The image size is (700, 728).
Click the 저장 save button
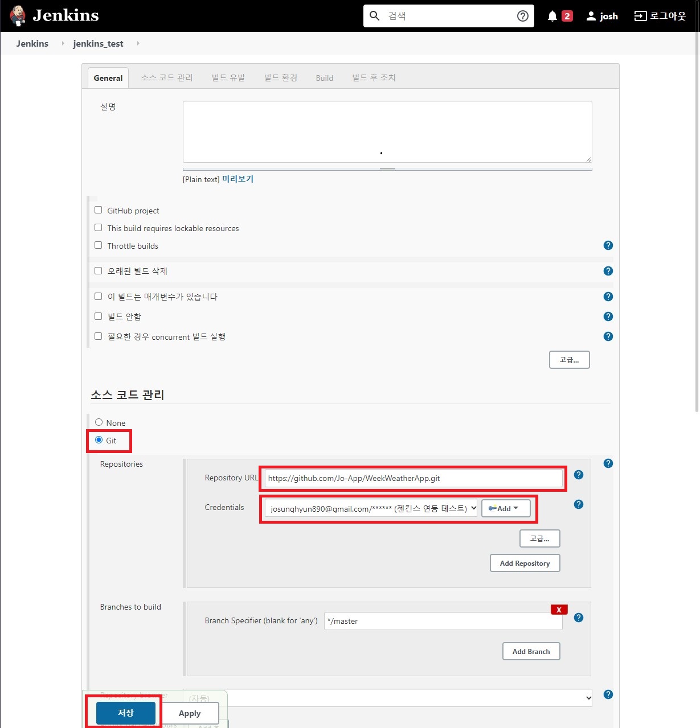[x=126, y=713]
